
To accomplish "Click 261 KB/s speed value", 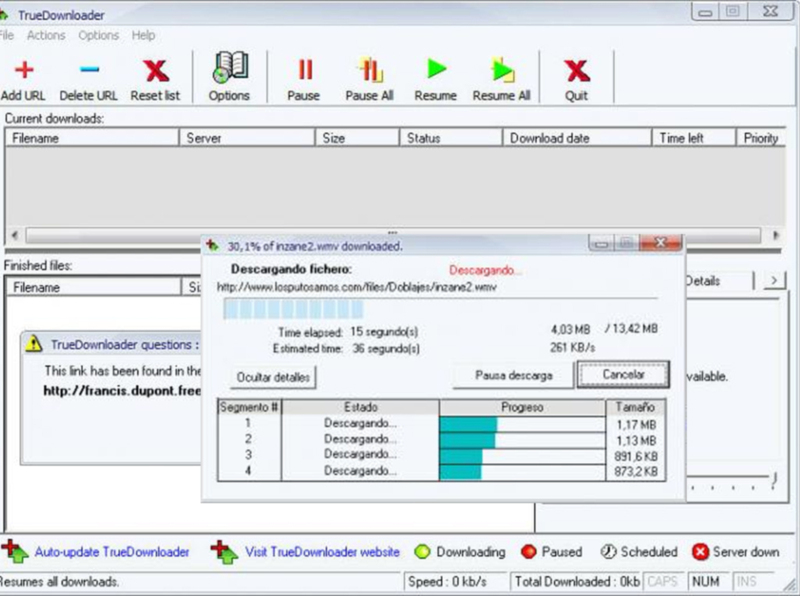I will pos(572,347).
